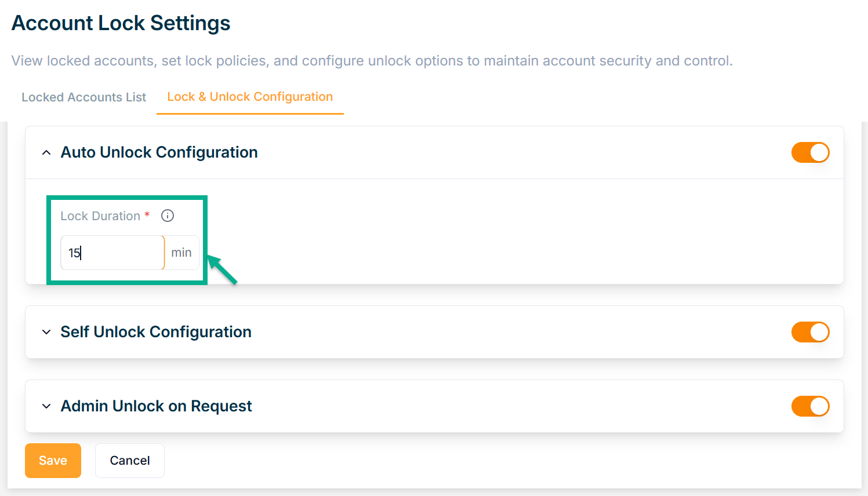Click the red required asterisk by Lock Duration
The height and width of the screenshot is (496, 868).
click(x=147, y=214)
